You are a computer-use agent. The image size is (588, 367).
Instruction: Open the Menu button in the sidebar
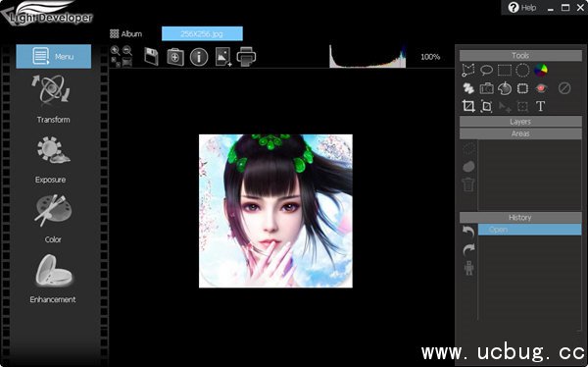tap(54, 56)
